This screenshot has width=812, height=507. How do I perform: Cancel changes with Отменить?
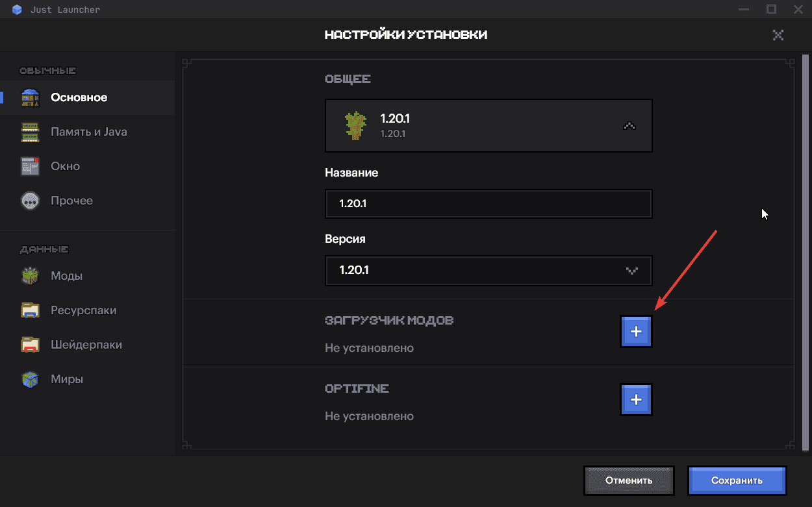pos(629,480)
